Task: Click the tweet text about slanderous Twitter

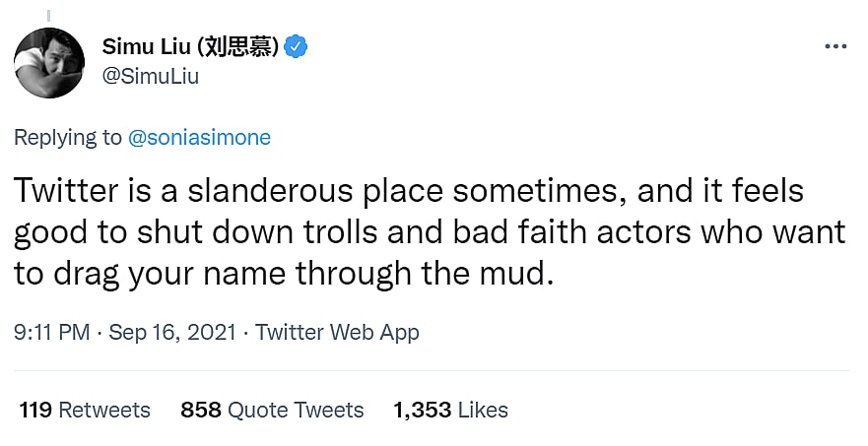Action: click(430, 231)
